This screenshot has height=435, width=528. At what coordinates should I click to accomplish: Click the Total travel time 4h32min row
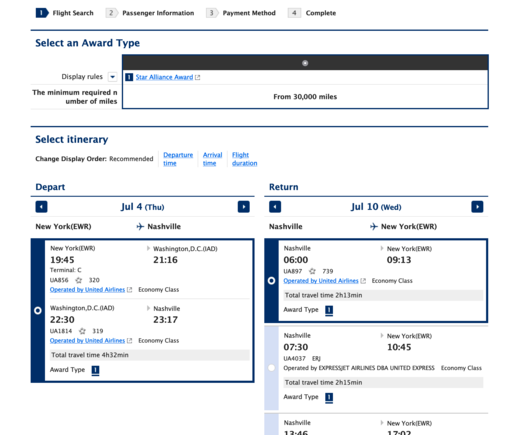tap(150, 355)
